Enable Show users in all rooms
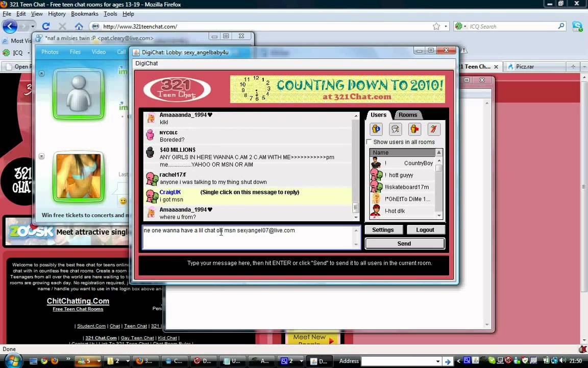The image size is (588, 368). tap(369, 142)
